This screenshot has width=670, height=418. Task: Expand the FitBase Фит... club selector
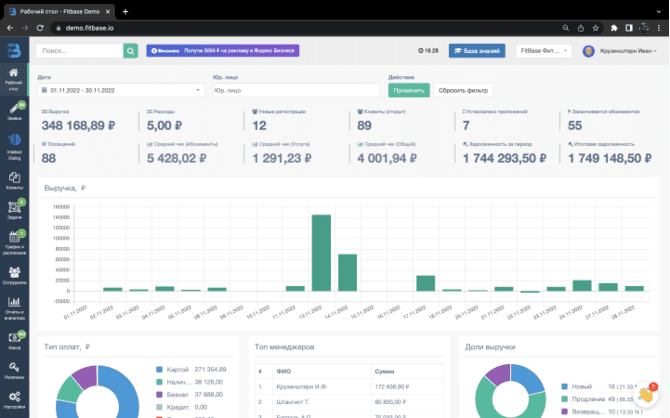544,50
